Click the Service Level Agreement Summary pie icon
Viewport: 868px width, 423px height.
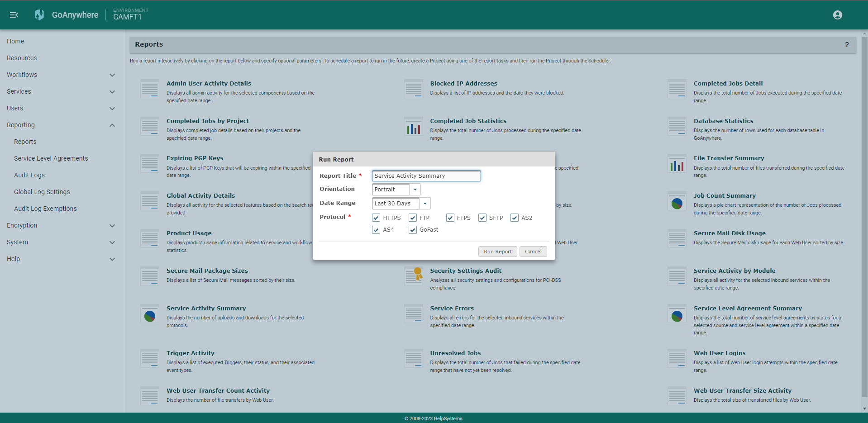pyautogui.click(x=677, y=314)
